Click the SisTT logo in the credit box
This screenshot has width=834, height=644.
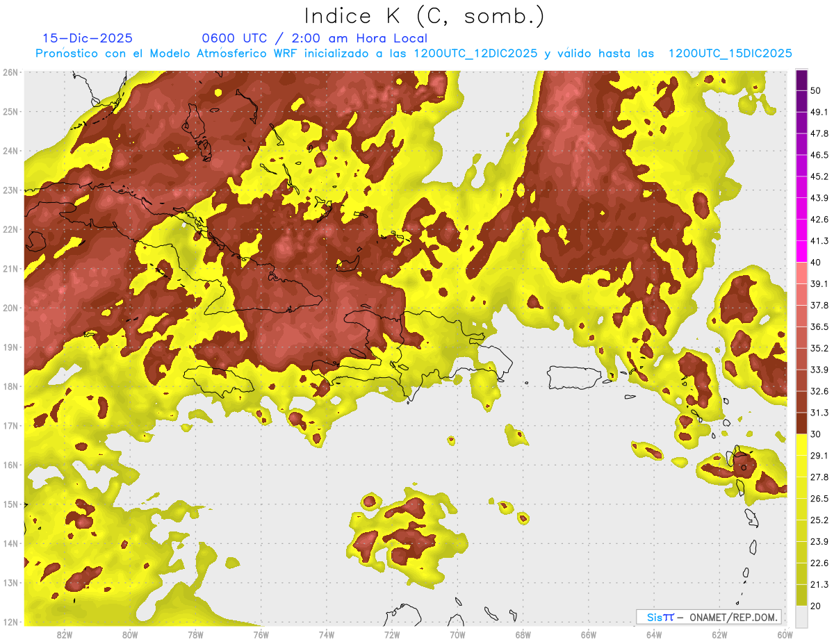coord(660,617)
